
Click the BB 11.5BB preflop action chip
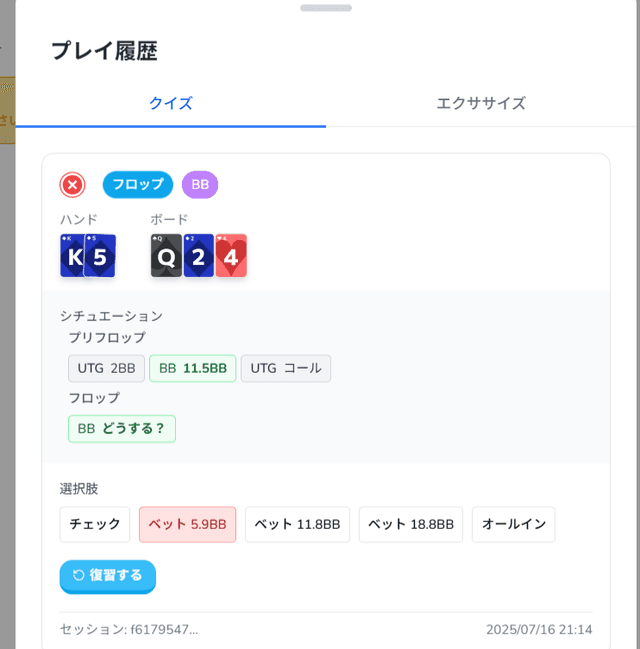[193, 368]
